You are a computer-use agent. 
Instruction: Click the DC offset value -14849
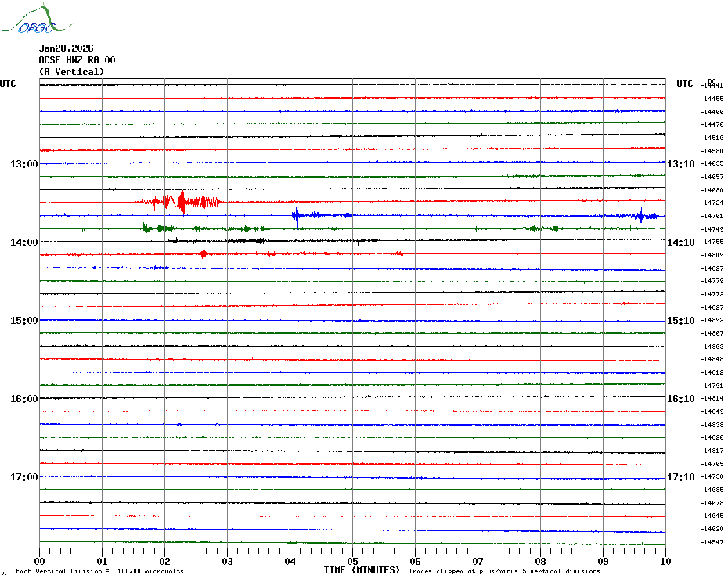[x=712, y=411]
